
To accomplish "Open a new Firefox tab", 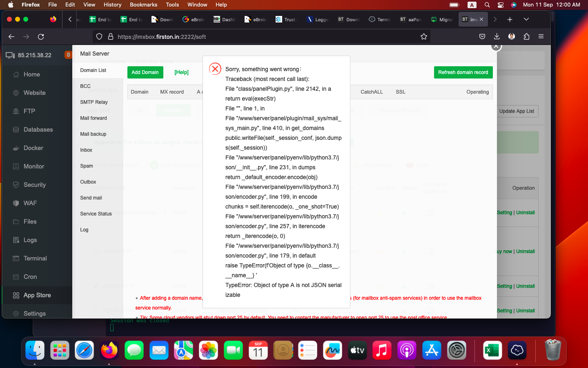I will click(510, 19).
